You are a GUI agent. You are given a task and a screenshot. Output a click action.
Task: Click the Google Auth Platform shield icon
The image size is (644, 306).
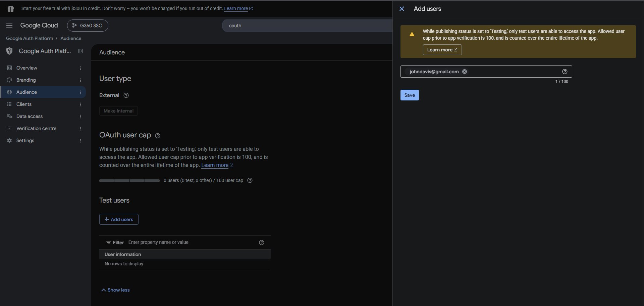tap(9, 51)
